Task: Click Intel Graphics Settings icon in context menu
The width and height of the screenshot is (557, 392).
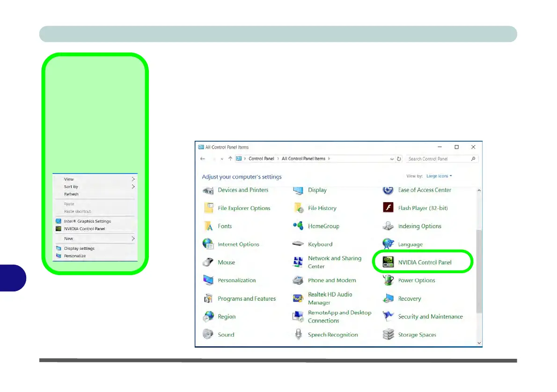Action: coord(59,221)
